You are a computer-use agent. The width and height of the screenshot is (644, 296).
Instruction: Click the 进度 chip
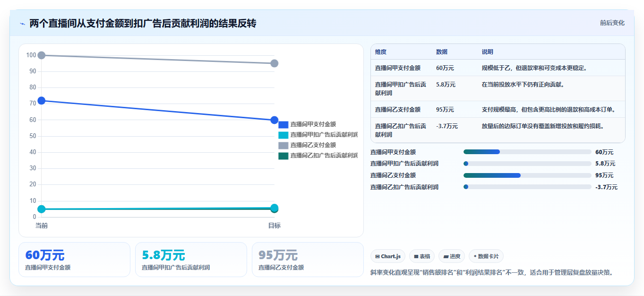452,256
